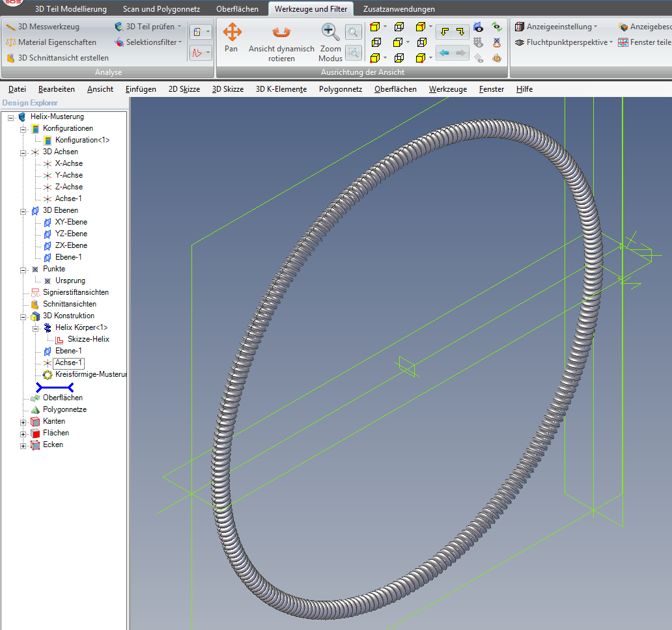Image resolution: width=672 pixels, height=630 pixels.
Task: Expand the Flächen tree node
Action: point(23,434)
